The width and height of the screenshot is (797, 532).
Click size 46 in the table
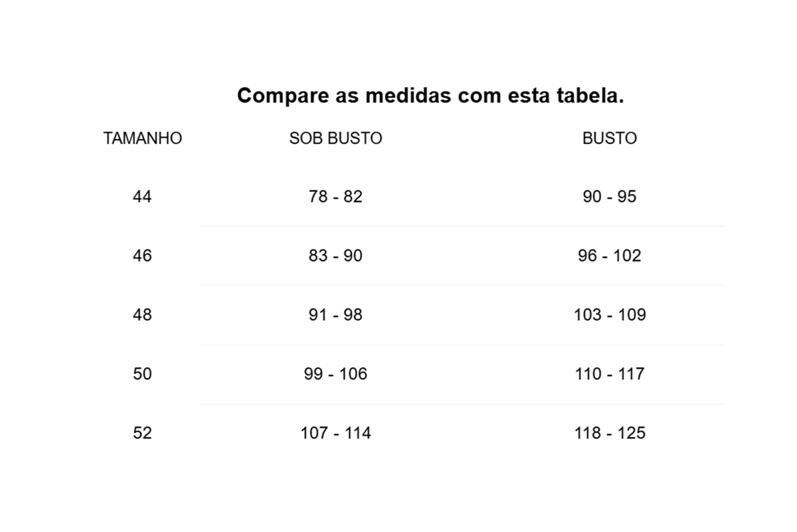(x=142, y=256)
